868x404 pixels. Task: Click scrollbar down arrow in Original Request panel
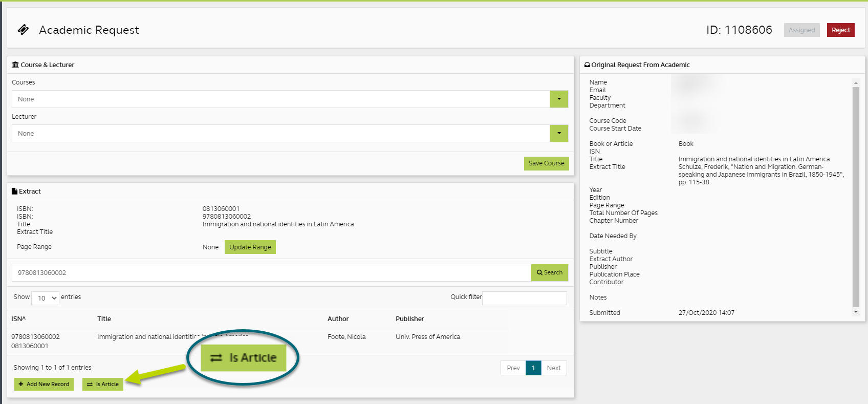pyautogui.click(x=856, y=312)
